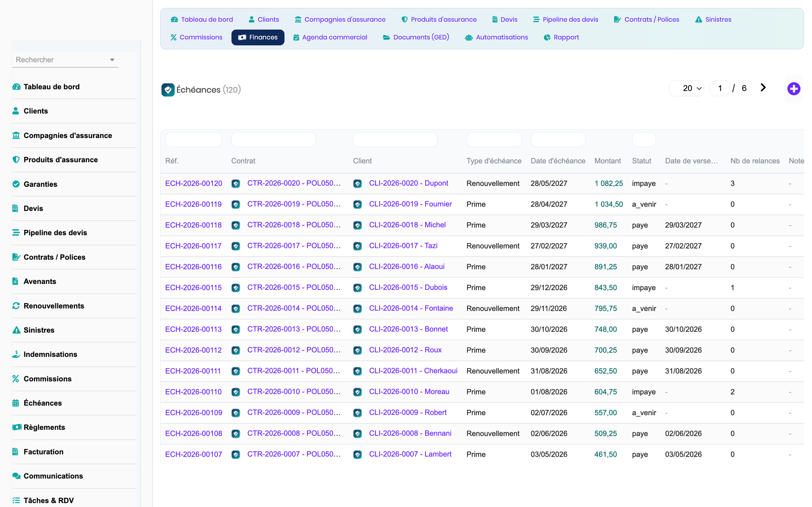This screenshot has width=812, height=507.
Task: Click amount 509,25 in Bennani row
Action: click(605, 434)
